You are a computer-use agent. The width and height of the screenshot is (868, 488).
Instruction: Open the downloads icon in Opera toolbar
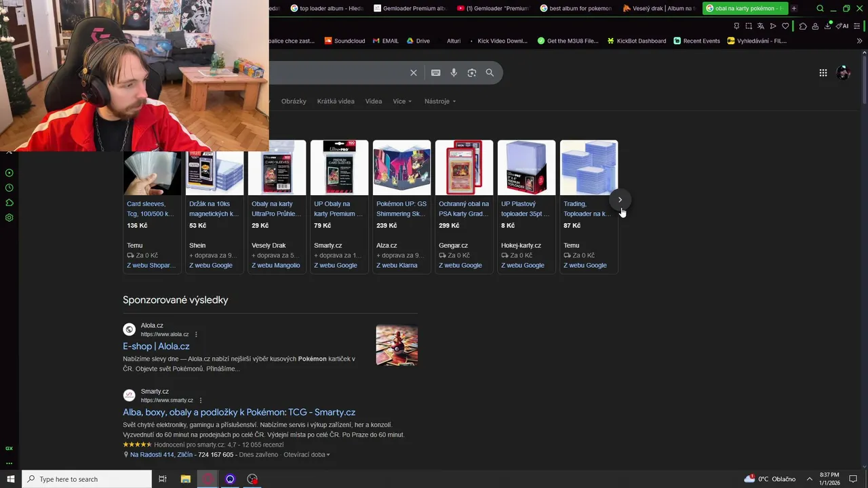[827, 26]
